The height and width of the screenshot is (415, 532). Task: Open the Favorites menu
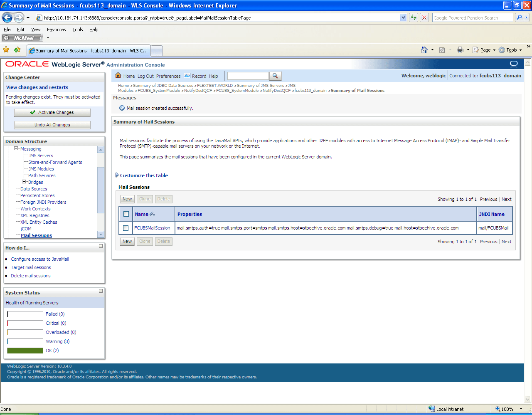(x=56, y=30)
